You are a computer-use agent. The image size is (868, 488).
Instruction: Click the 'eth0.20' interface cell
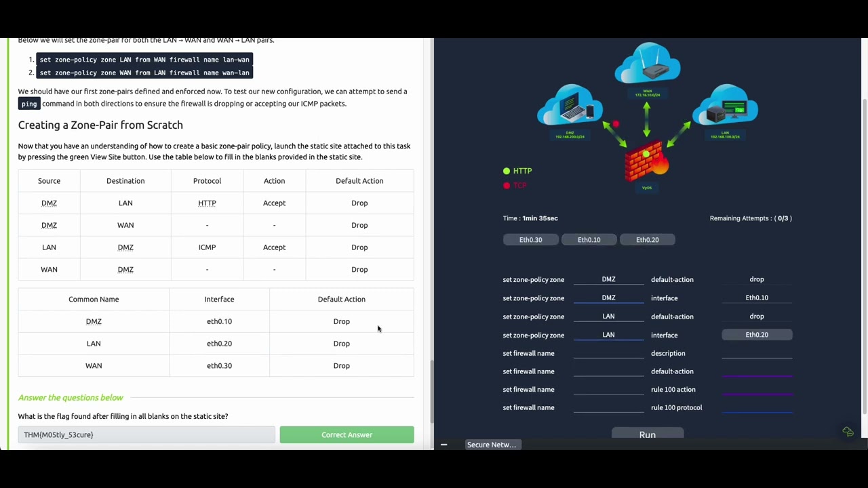coord(219,344)
